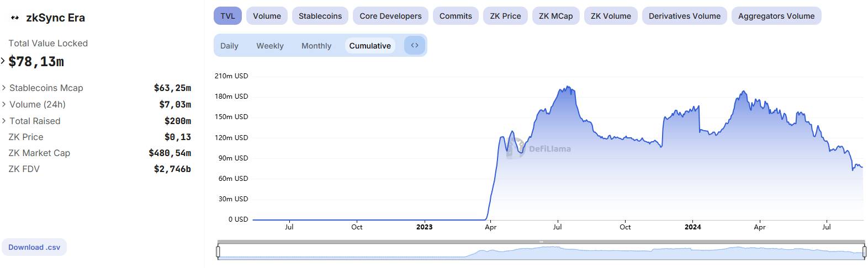Click the 2024 x-axis label
The image size is (868, 268).
[693, 227]
